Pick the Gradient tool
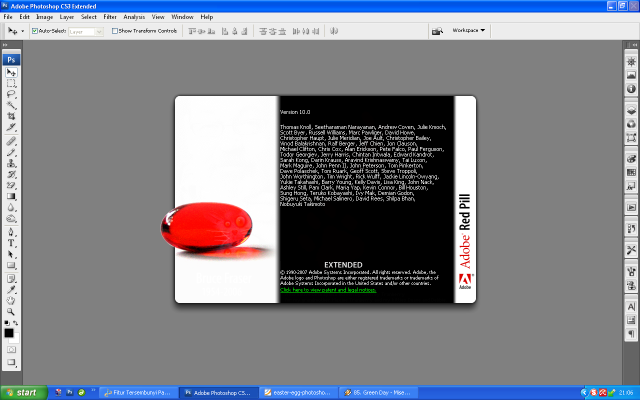Viewport: 640px width, 400px height. coord(11,196)
